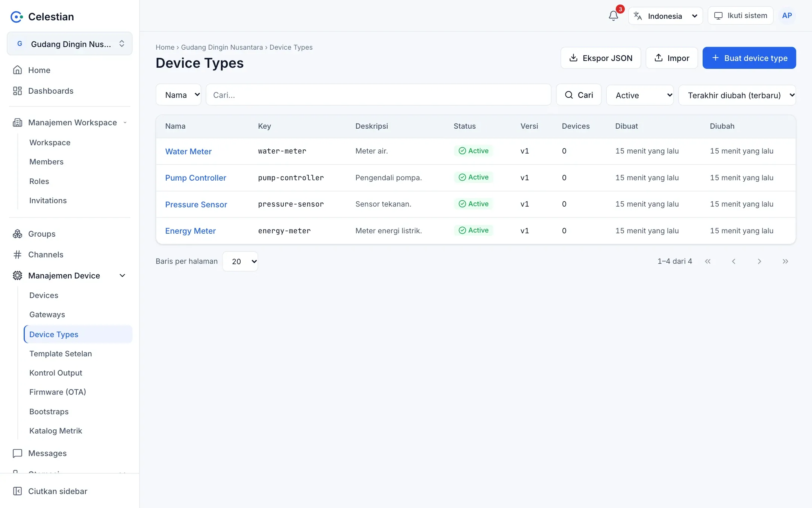Open the Water Meter device type
The image size is (812, 508).
188,151
